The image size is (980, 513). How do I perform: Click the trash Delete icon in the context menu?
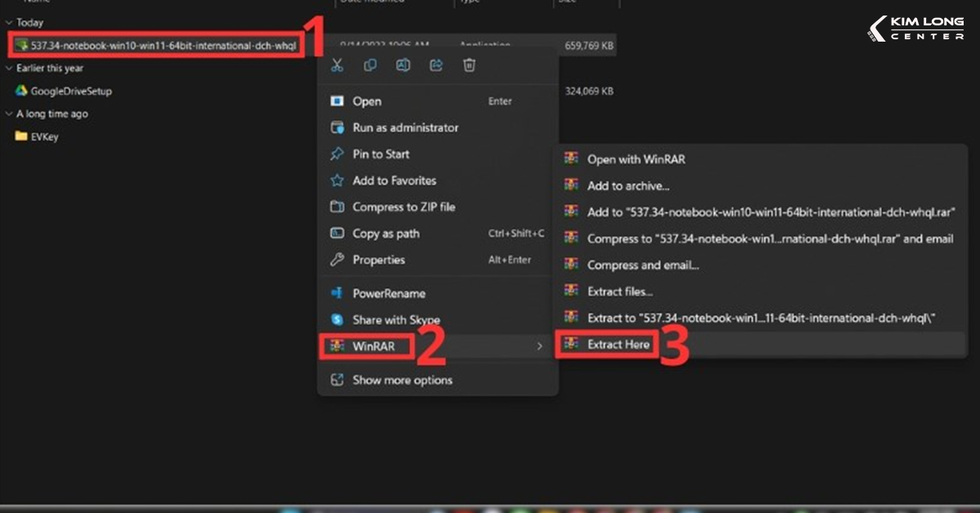click(469, 65)
